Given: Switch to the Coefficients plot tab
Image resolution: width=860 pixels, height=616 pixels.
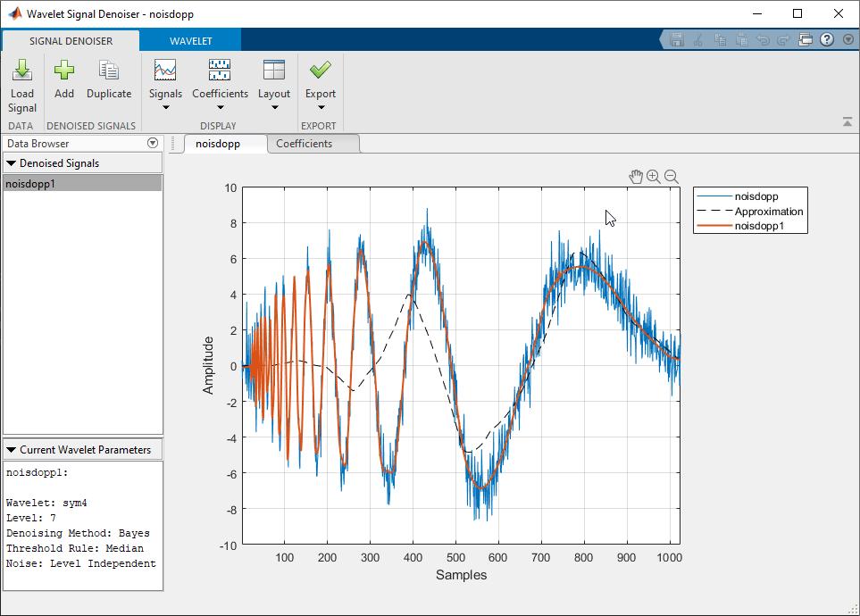Looking at the screenshot, I should (304, 144).
